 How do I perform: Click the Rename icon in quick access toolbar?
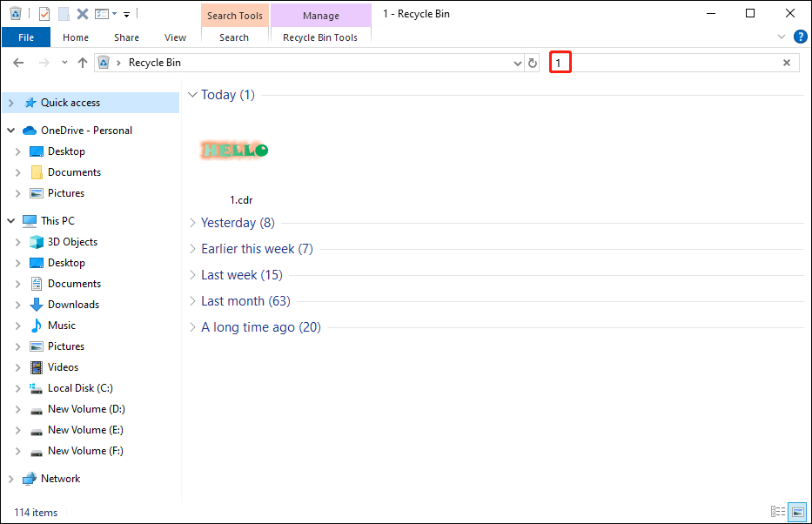click(x=102, y=14)
